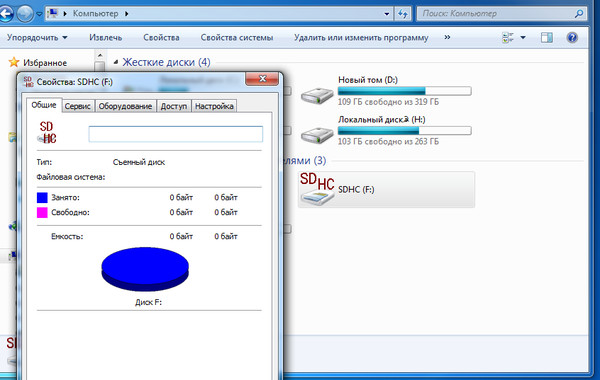Click the magenta Свободно color swatch
Image resolution: width=600 pixels, height=380 pixels.
pos(42,212)
